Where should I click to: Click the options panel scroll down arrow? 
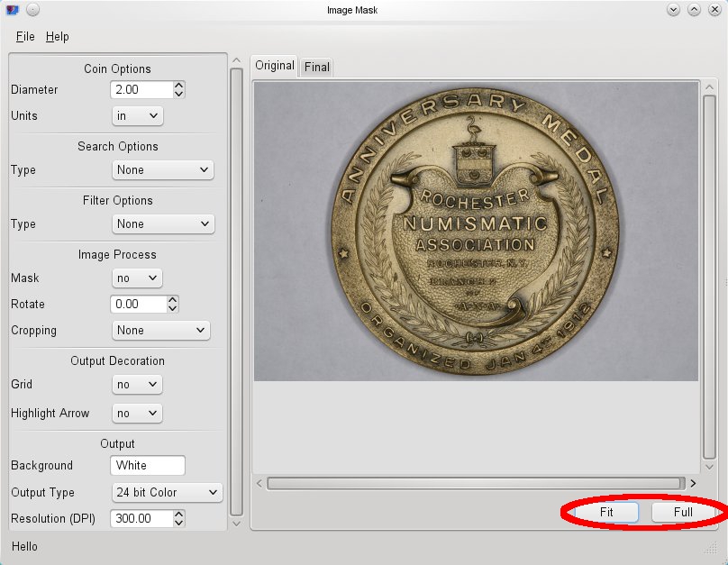[236, 524]
